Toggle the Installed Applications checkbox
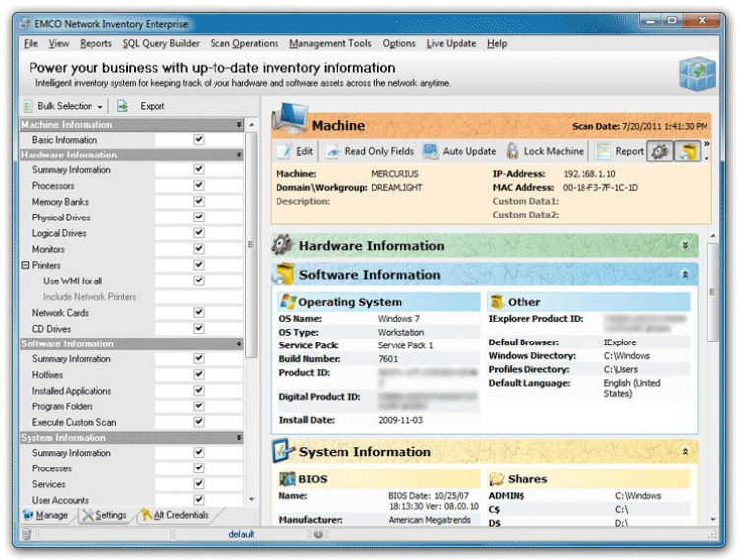Viewport: 738px width, 560px height. (x=199, y=390)
